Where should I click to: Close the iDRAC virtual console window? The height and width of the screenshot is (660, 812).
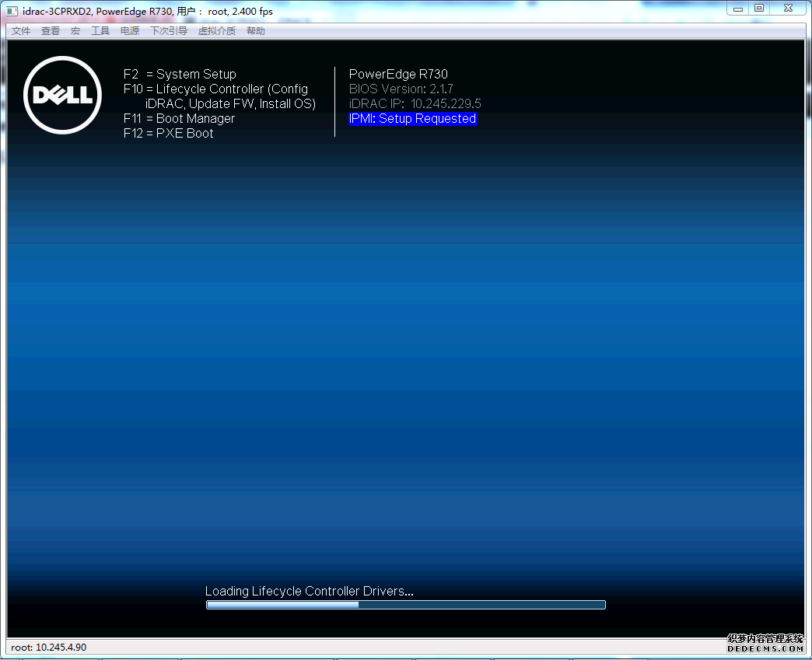tap(787, 9)
